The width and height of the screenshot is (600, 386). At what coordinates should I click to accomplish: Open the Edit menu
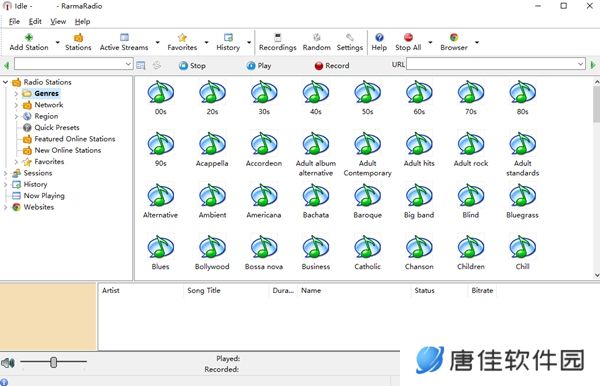pyautogui.click(x=35, y=21)
